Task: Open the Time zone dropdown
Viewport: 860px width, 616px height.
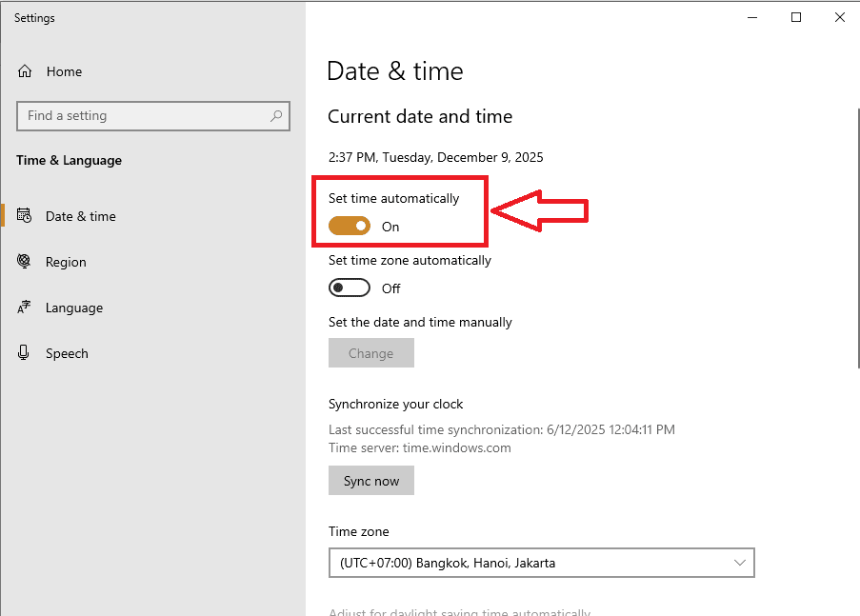Action: click(540, 563)
